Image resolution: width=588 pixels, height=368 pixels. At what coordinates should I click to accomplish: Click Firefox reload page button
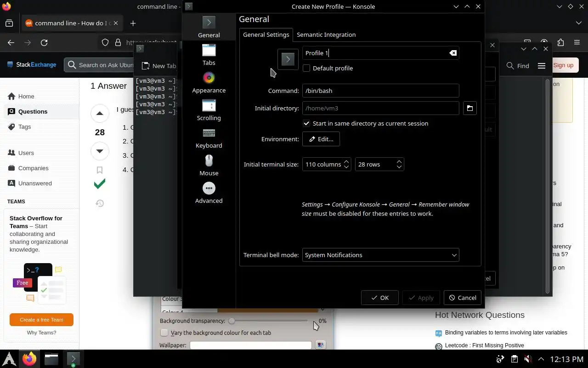click(44, 42)
